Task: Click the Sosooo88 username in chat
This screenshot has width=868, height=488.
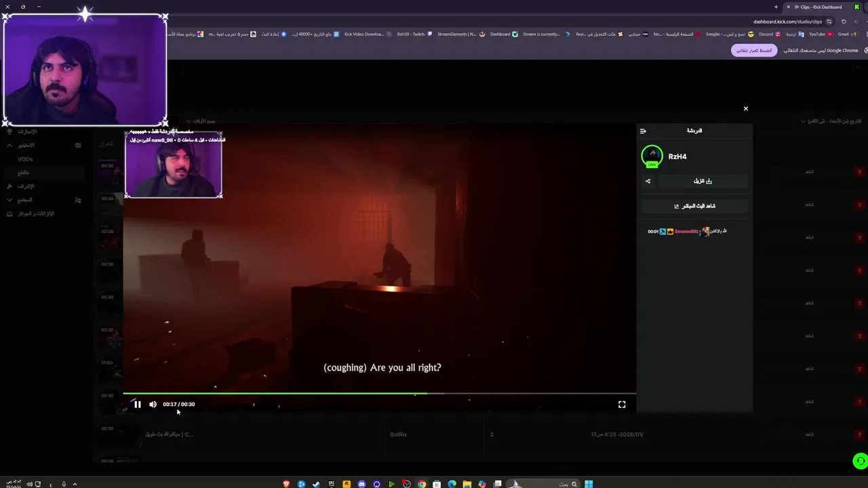Action: tap(686, 232)
